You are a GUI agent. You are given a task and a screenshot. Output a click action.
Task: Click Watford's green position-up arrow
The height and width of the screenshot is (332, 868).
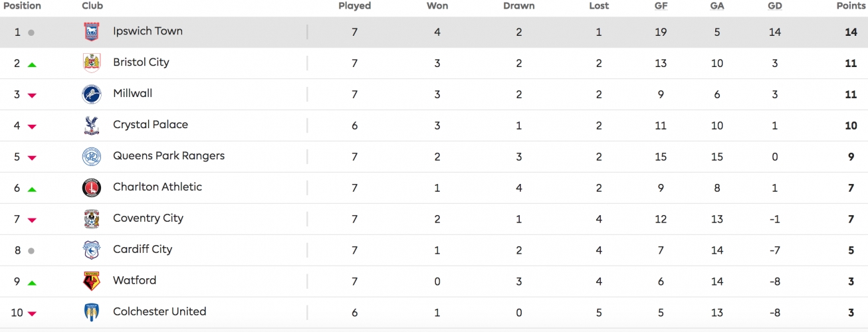31,283
